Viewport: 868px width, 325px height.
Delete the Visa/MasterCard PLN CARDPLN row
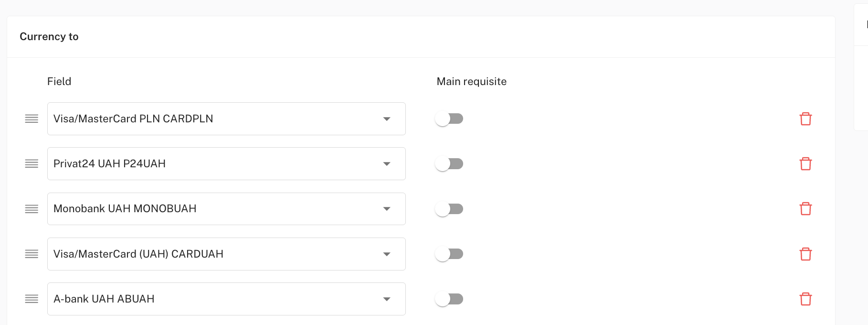(805, 119)
